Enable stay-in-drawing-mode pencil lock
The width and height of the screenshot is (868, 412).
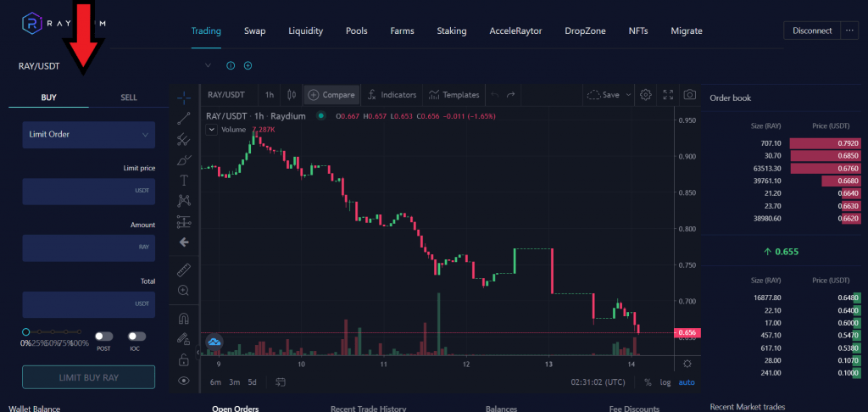[184, 339]
